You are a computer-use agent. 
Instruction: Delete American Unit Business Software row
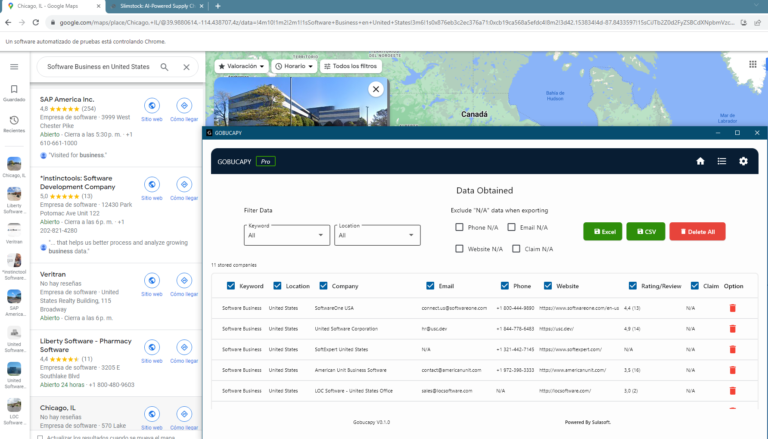pos(733,370)
